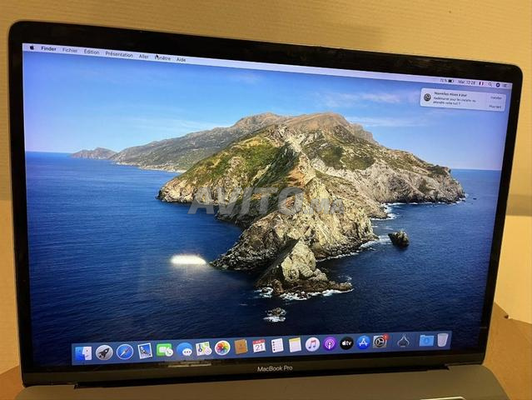This screenshot has width=532, height=400.
Task: Open Music from the Dock
Action: 312,345
